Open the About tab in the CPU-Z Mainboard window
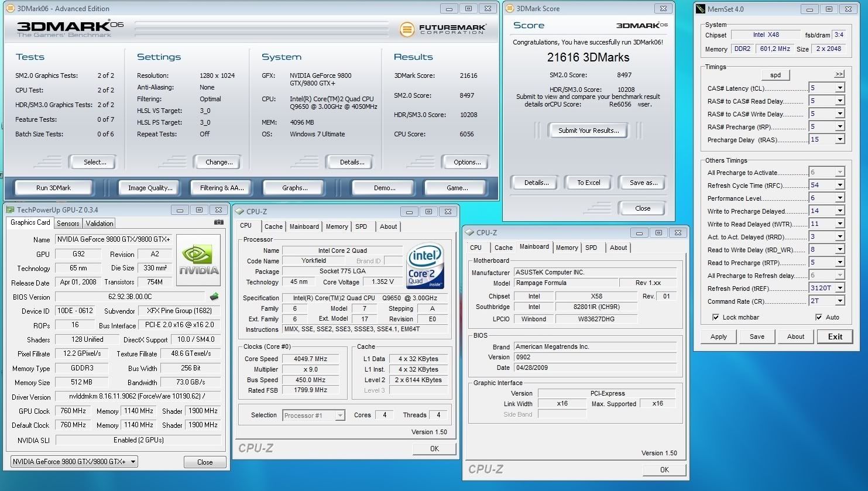This screenshot has height=491, width=868. point(618,248)
